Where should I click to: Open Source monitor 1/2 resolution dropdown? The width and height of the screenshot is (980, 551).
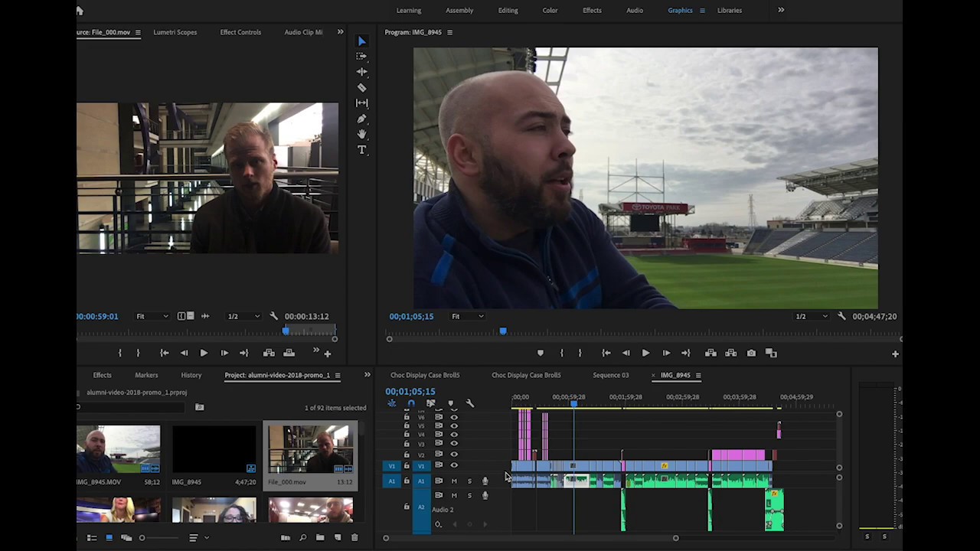tap(244, 316)
